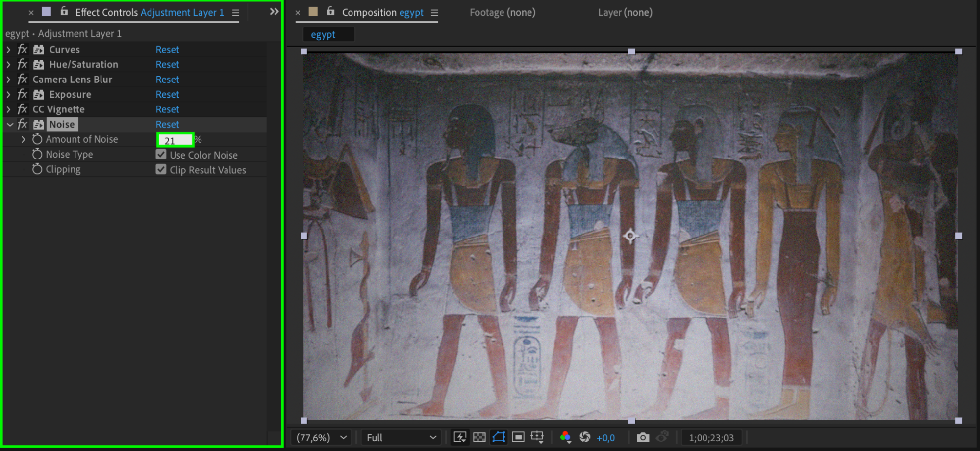Take a snapshot with camera icon
Screen dimensions: 980x451
[x=642, y=437]
